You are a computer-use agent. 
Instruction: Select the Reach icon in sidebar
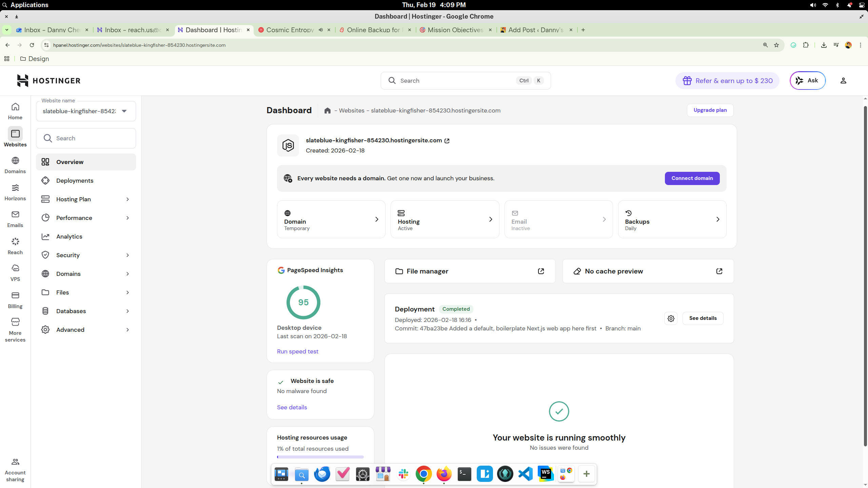pos(15,245)
